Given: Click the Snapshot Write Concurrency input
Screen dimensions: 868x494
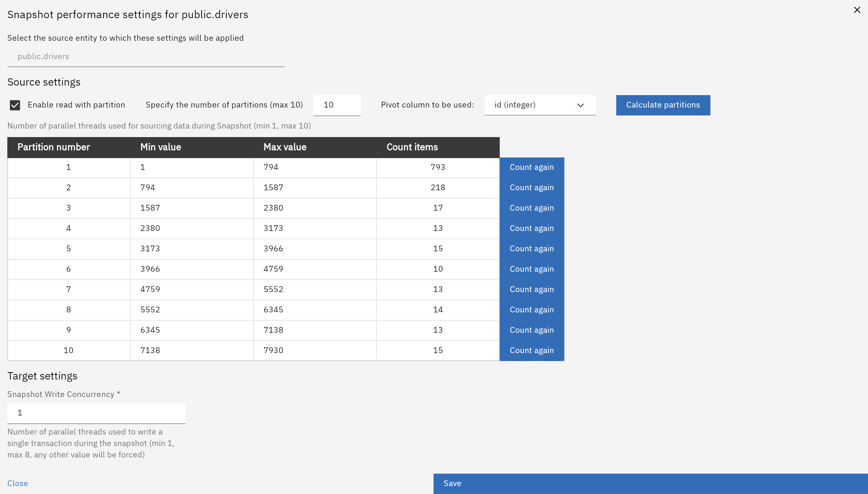Looking at the screenshot, I should (x=96, y=413).
